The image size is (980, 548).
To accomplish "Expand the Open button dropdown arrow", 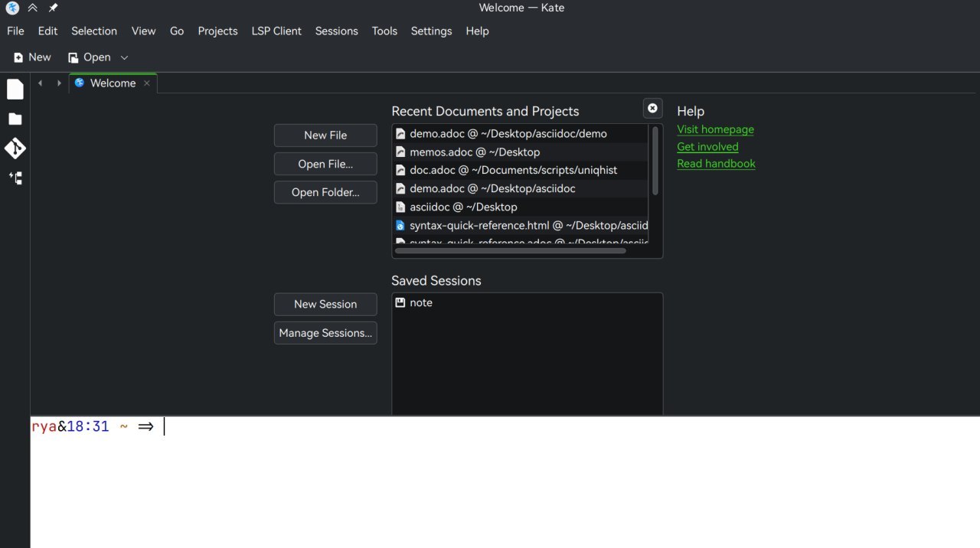I will click(125, 57).
